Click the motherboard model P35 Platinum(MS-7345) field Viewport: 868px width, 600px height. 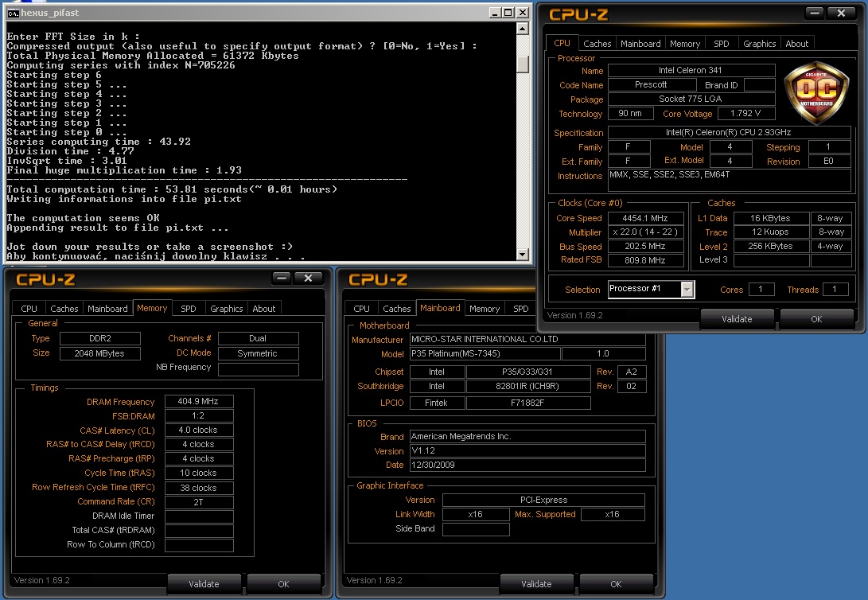[x=485, y=353]
